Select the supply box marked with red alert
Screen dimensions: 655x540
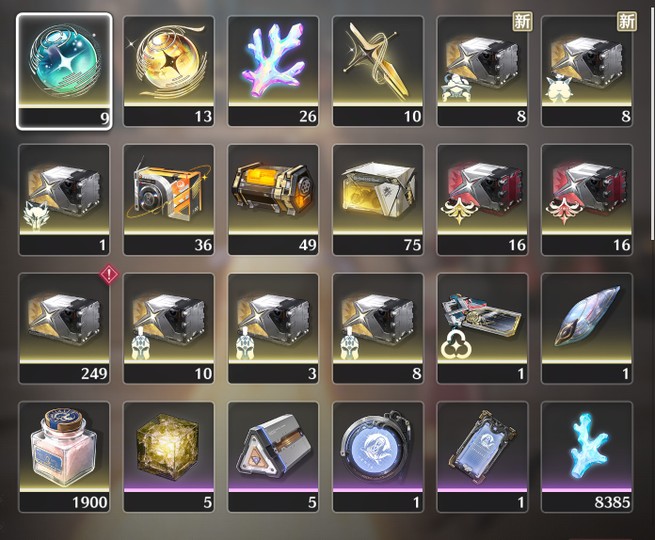(64, 329)
